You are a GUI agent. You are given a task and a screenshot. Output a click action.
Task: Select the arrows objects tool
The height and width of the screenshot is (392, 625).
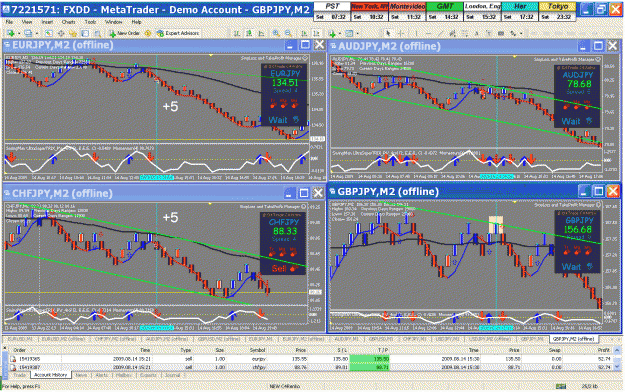point(513,33)
